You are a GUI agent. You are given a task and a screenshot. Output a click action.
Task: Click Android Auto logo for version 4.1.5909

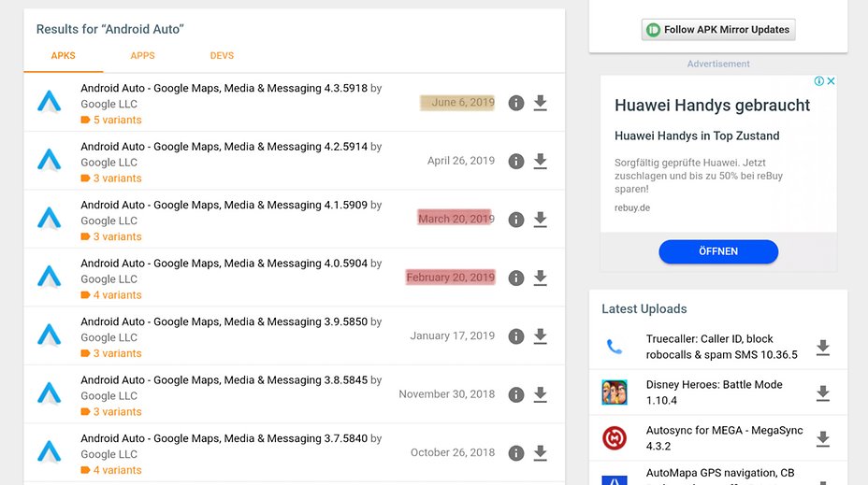click(x=50, y=219)
